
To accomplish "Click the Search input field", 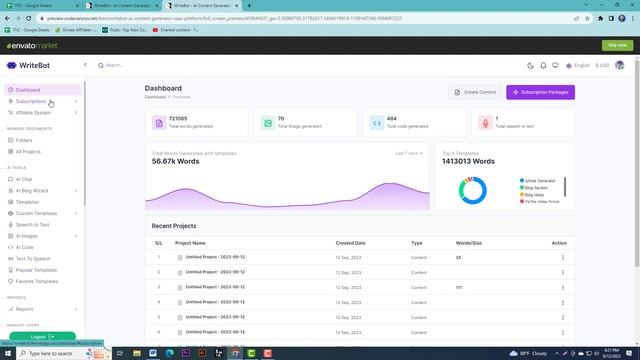I will 114,65.
